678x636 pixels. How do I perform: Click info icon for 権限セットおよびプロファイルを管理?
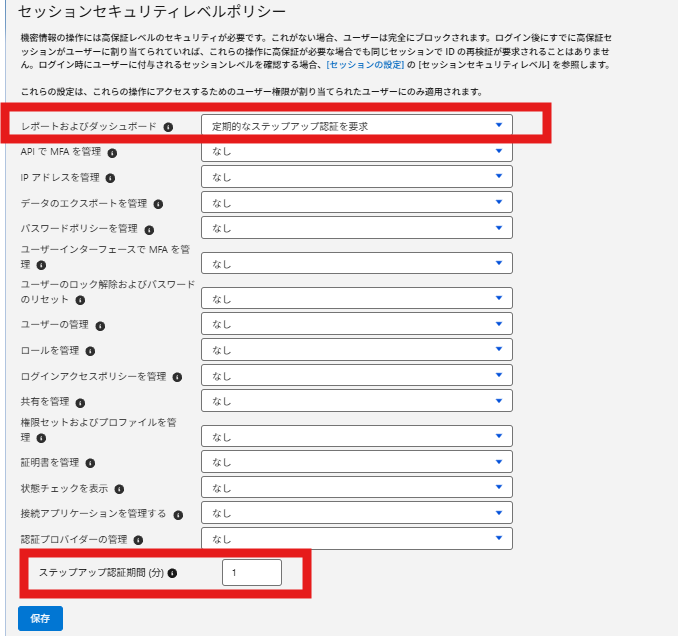[x=41, y=438]
